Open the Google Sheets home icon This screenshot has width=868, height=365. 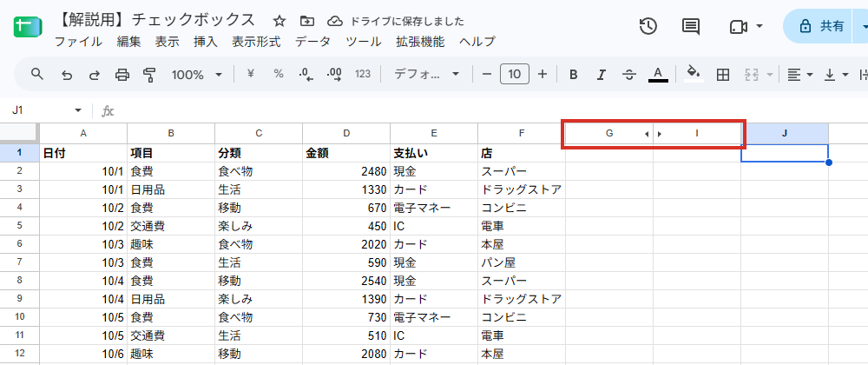(x=26, y=27)
